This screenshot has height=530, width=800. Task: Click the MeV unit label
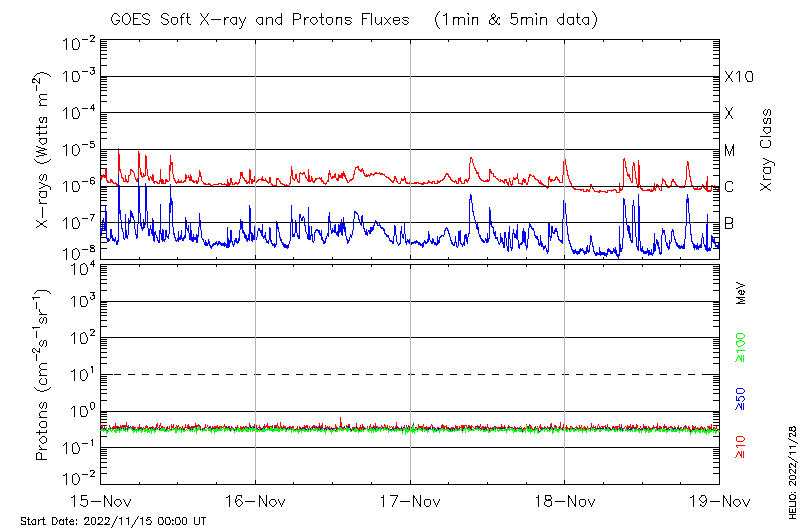point(741,293)
